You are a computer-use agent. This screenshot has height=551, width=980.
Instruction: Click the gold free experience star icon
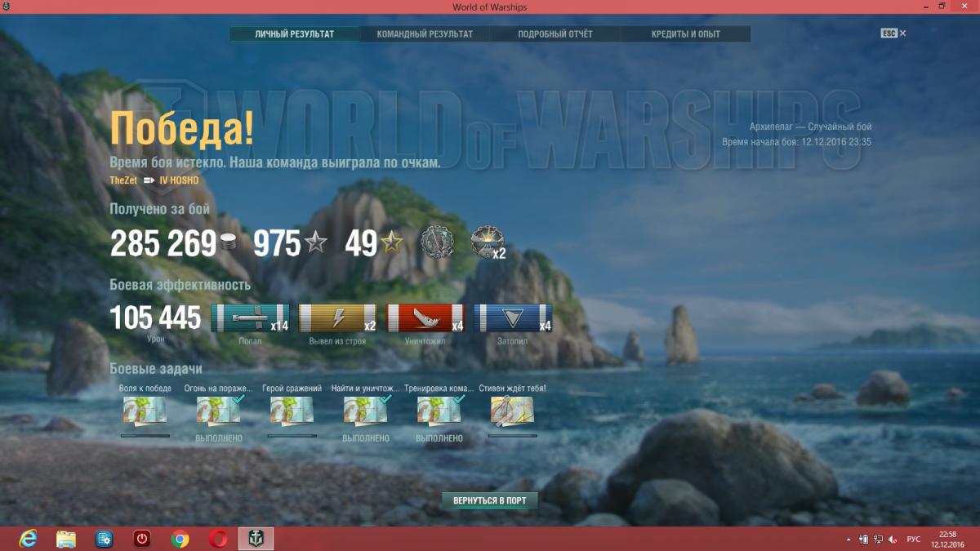click(392, 243)
